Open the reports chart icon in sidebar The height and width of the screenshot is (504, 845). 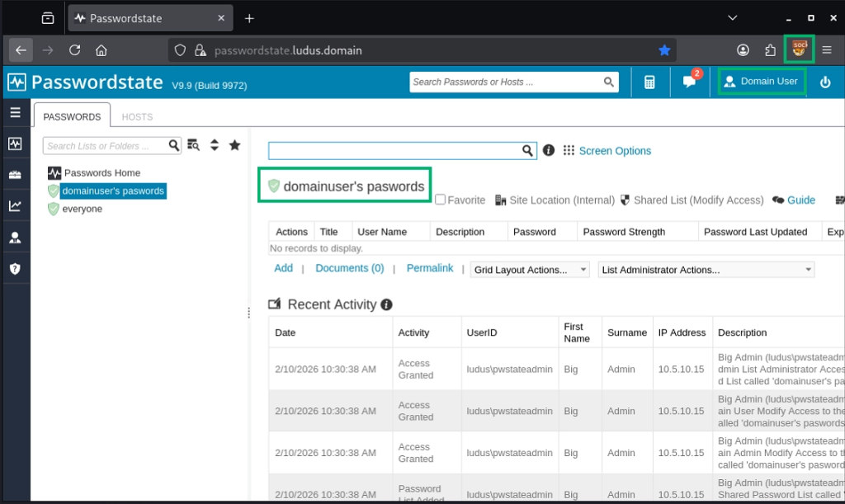[x=15, y=206]
